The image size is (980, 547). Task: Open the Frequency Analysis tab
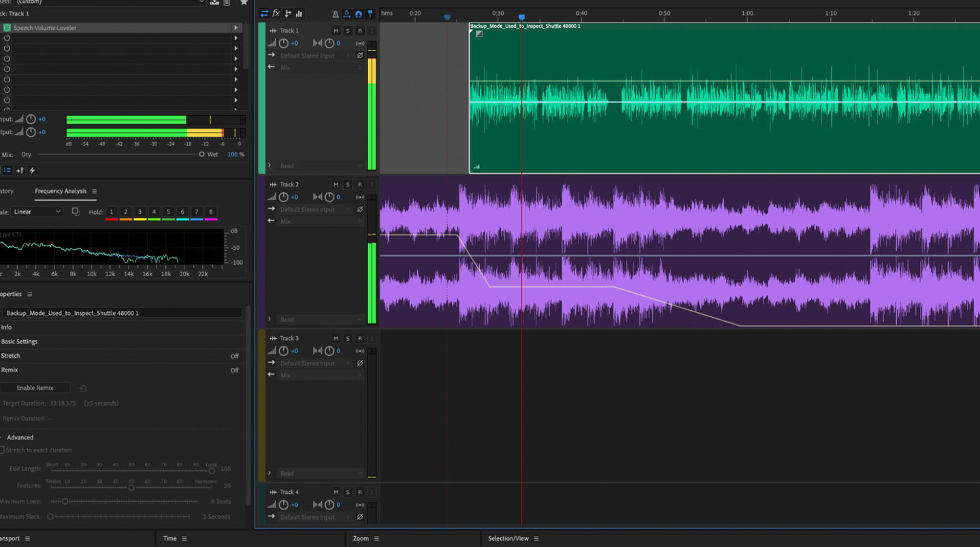coord(61,191)
